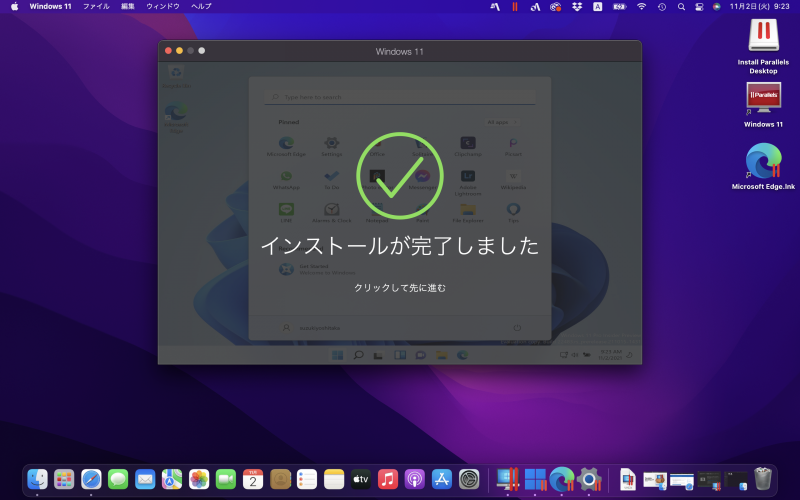800x500 pixels.
Task: Activate Siri from menu bar
Action: [717, 7]
